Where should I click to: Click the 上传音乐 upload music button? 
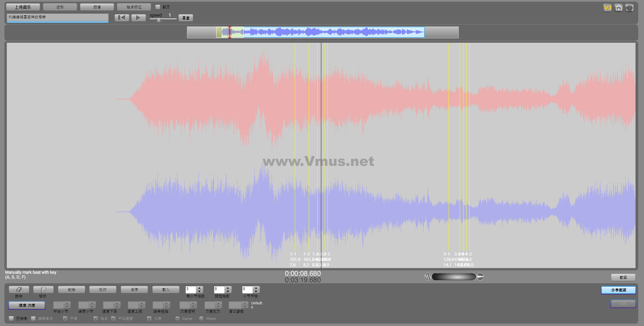pyautogui.click(x=23, y=7)
